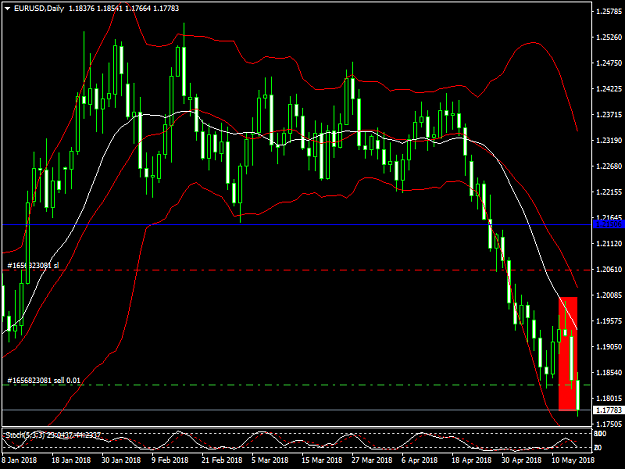Click the 8 Jan 2018 date label
The image size is (625, 469).
pos(19,460)
